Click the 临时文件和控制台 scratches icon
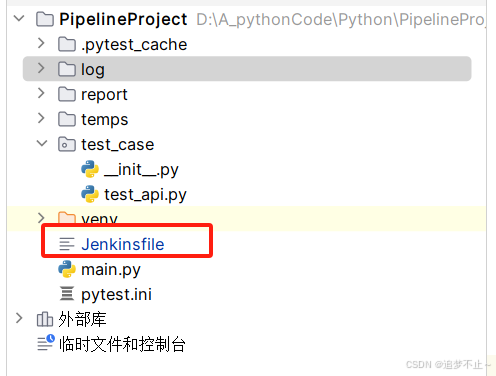The height and width of the screenshot is (376, 496). (46, 343)
